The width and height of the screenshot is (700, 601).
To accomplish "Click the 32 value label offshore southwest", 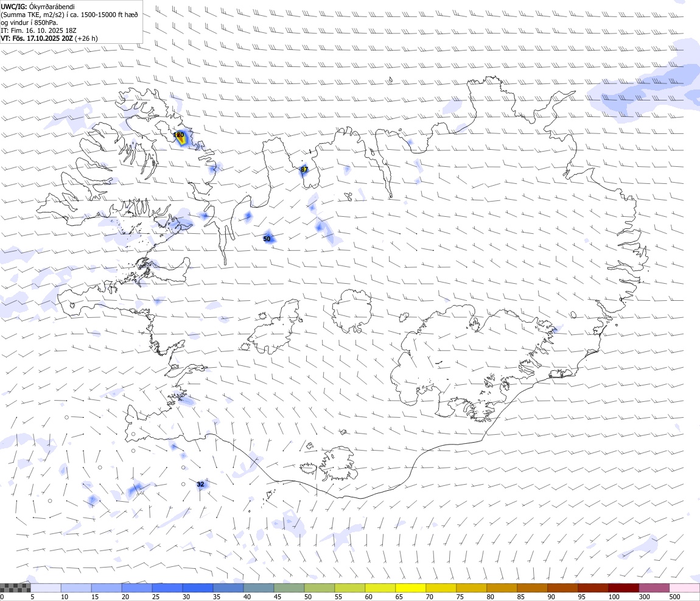I will (x=200, y=484).
